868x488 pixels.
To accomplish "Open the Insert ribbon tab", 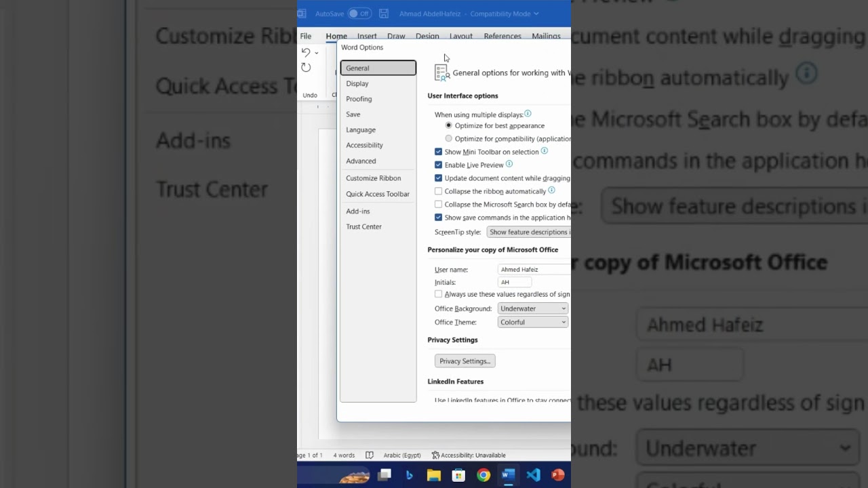I will (x=367, y=36).
